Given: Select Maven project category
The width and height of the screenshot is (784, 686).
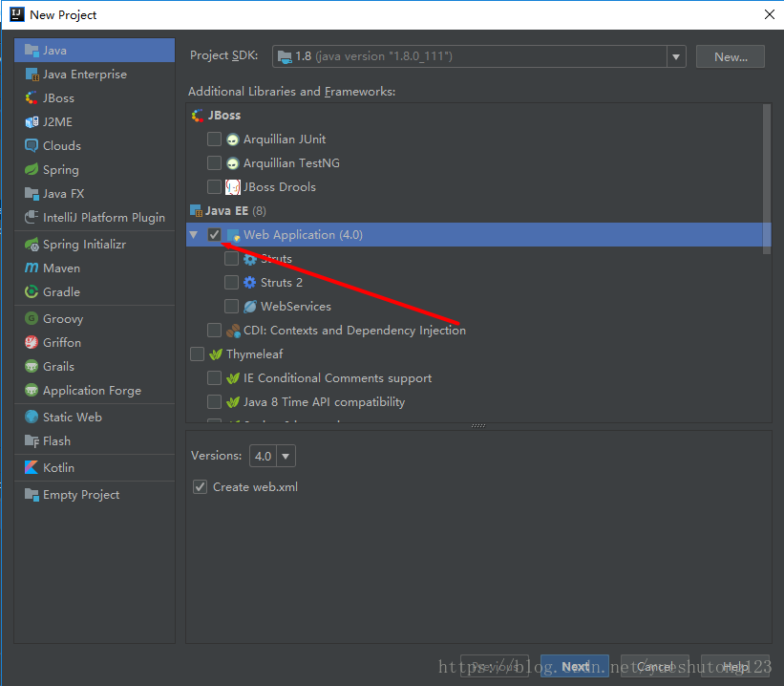Looking at the screenshot, I should pyautogui.click(x=95, y=268).
